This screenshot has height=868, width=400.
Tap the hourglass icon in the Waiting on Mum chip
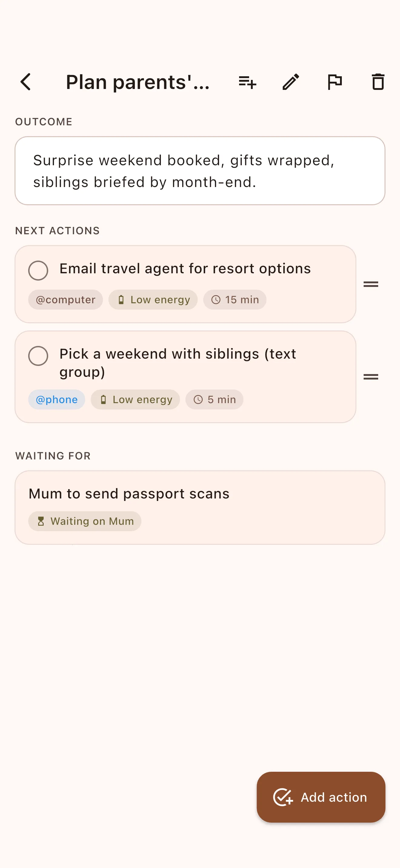(41, 521)
